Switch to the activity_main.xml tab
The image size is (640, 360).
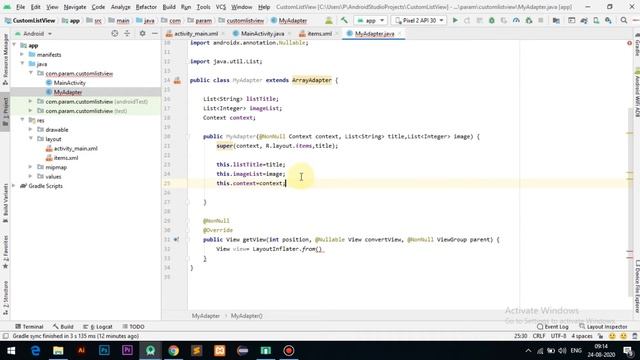(196, 33)
